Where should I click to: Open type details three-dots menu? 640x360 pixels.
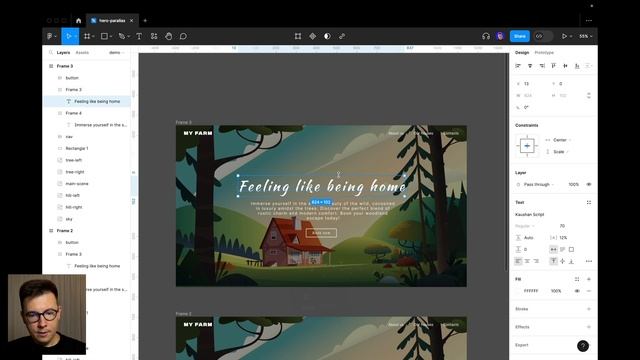point(589,261)
